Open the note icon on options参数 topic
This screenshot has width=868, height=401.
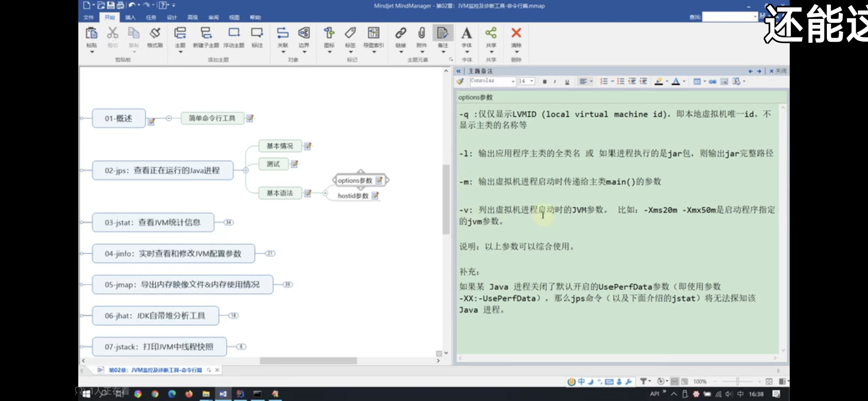click(379, 180)
